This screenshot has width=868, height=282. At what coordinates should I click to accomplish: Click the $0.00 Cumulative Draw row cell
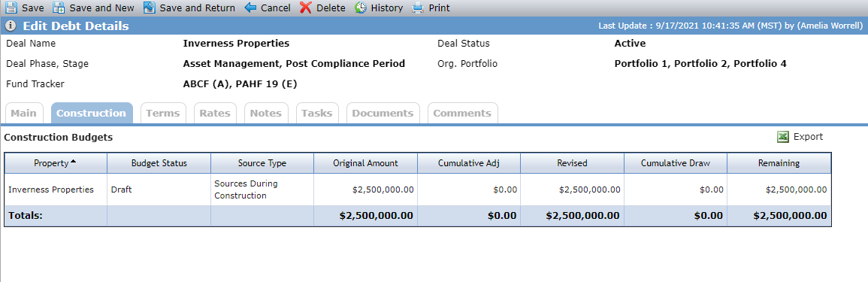point(676,190)
